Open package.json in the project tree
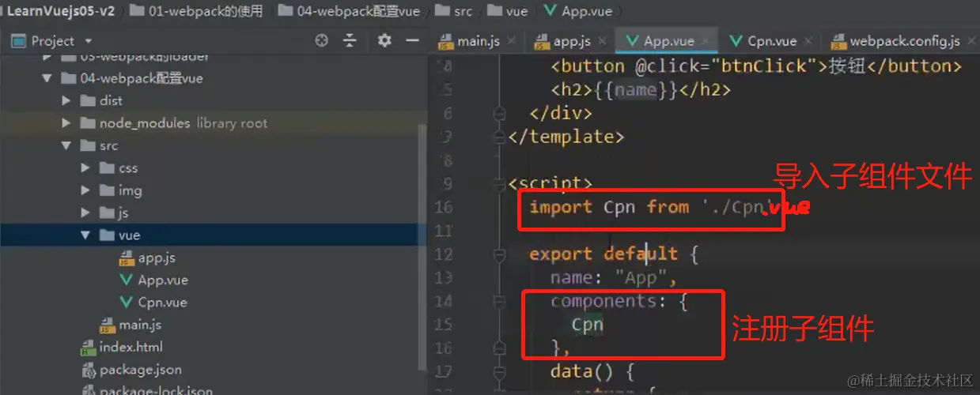Image resolution: width=980 pixels, height=395 pixels. click(x=131, y=369)
